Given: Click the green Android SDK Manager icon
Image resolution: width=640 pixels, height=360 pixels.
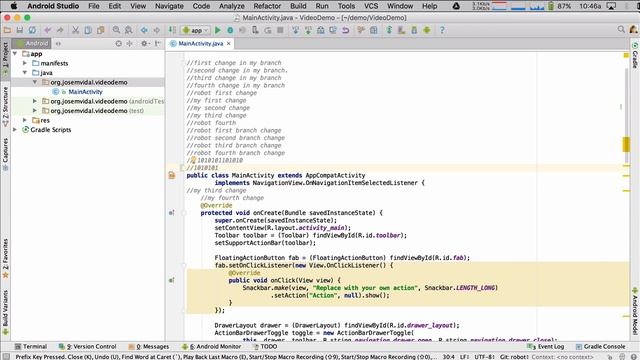Looking at the screenshot, I should (x=427, y=30).
